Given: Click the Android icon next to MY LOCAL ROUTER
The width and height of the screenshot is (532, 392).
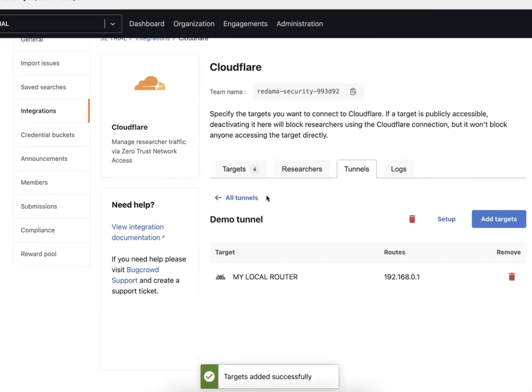Looking at the screenshot, I should click(x=220, y=277).
